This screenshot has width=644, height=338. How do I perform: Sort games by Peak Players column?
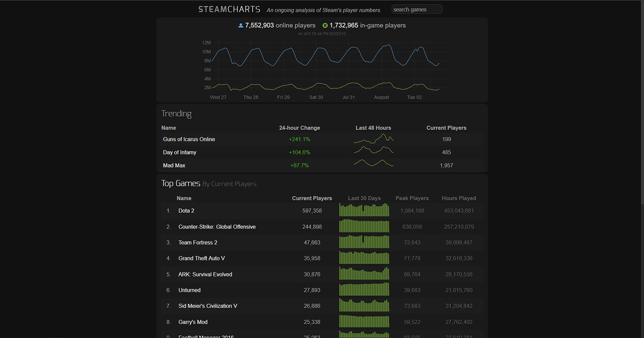click(412, 198)
